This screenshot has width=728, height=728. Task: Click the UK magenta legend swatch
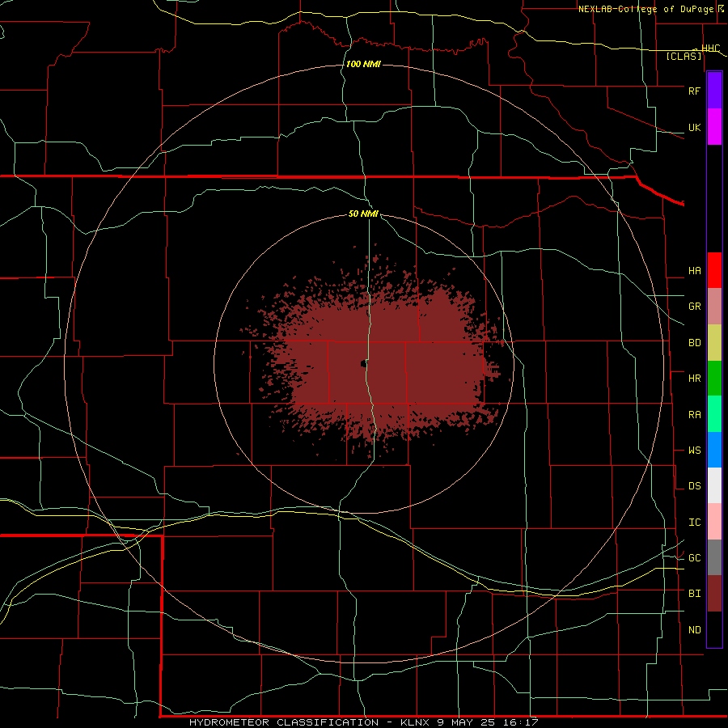[714, 127]
